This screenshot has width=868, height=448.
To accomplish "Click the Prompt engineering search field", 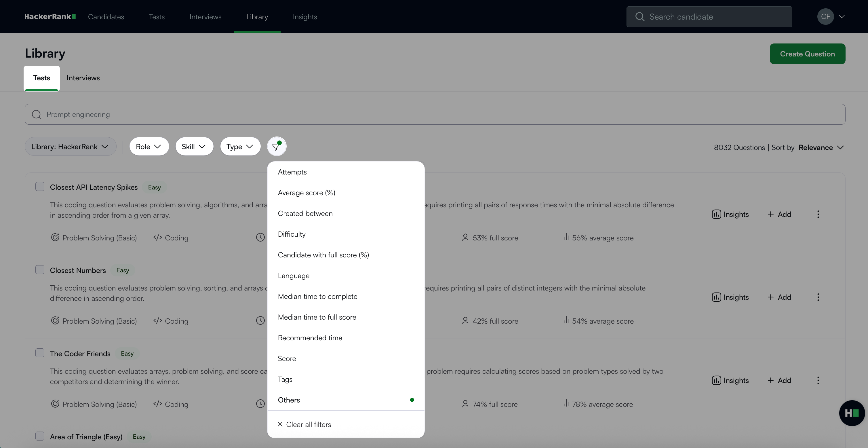I will [x=435, y=115].
